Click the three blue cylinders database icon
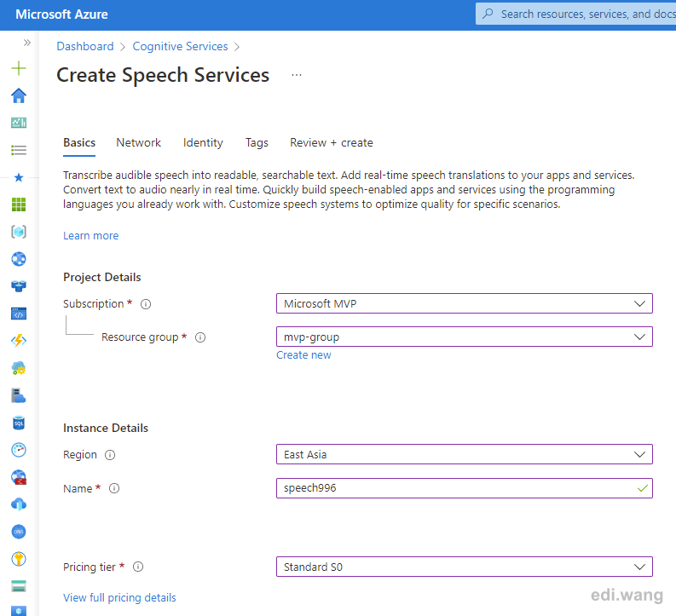 [19, 286]
